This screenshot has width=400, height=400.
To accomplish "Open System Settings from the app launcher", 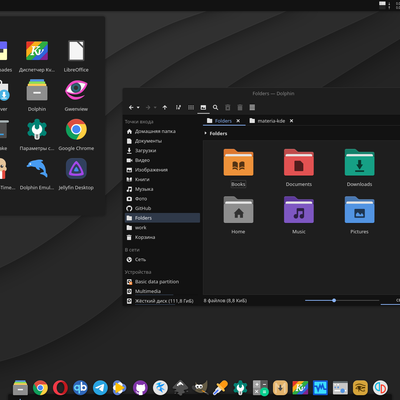I will click(37, 135).
